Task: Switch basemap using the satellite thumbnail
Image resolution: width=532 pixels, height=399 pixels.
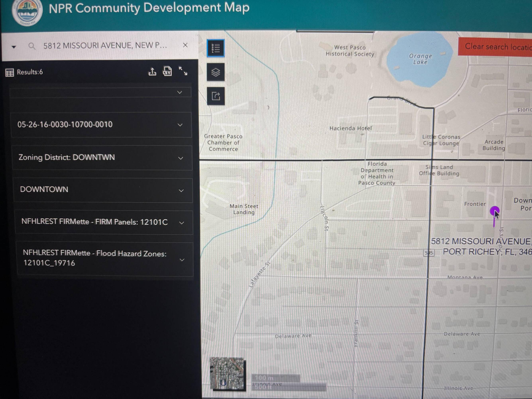Action: coord(227,373)
